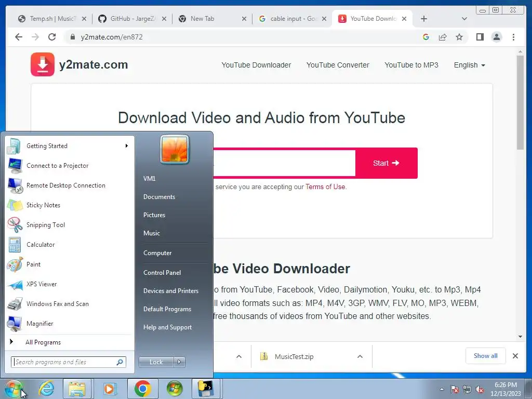Open network tray icon

(467, 390)
